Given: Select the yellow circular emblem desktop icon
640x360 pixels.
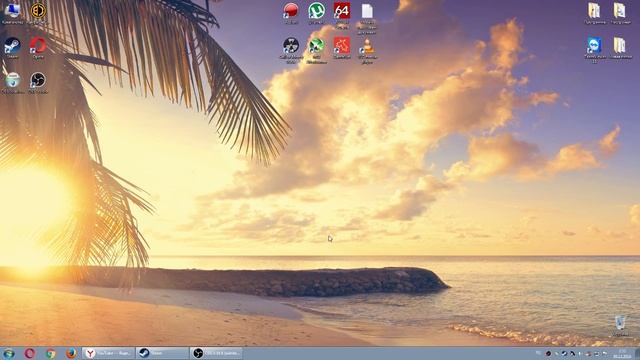Looking at the screenshot, I should (38, 13).
